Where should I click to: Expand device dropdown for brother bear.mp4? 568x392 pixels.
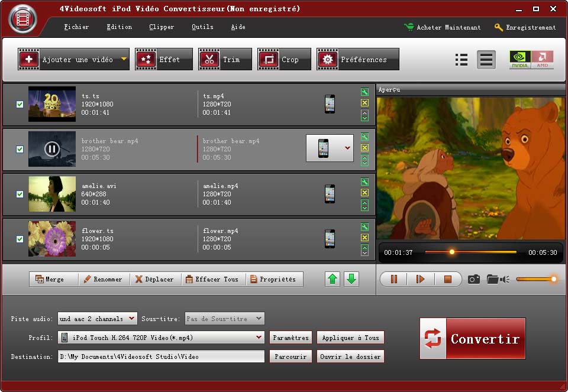(348, 148)
